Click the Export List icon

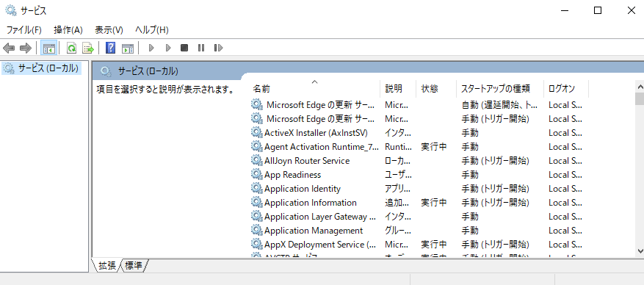pos(88,48)
